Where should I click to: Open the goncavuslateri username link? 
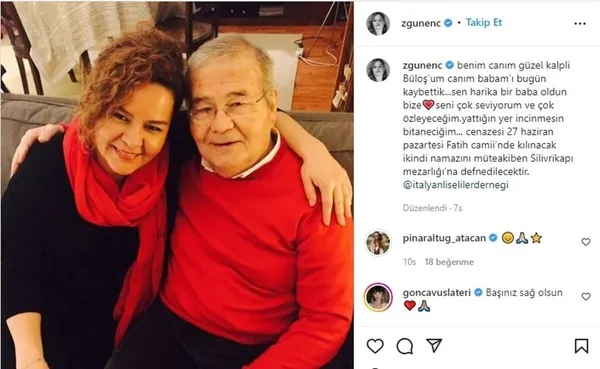click(437, 293)
